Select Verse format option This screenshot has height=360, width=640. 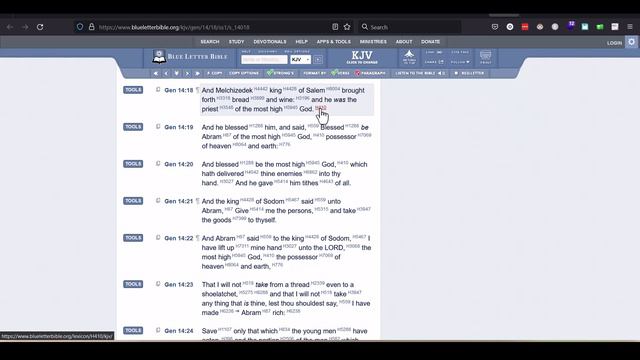pyautogui.click(x=340, y=73)
